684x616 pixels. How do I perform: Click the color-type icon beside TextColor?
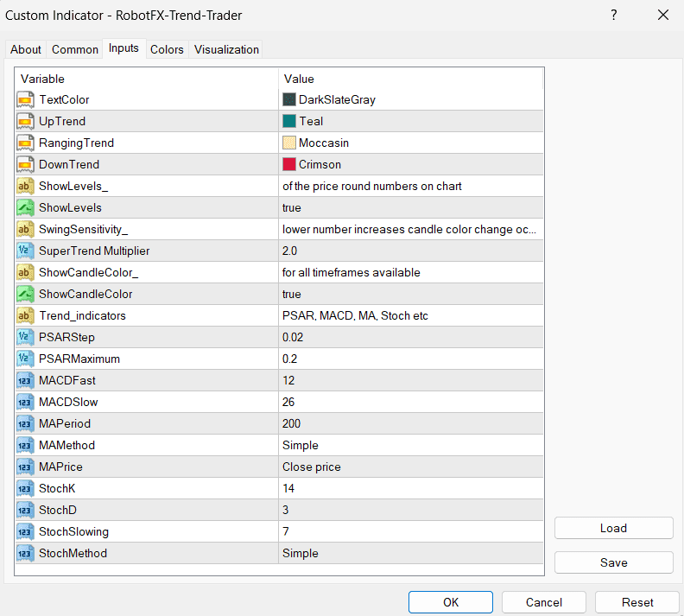point(25,99)
